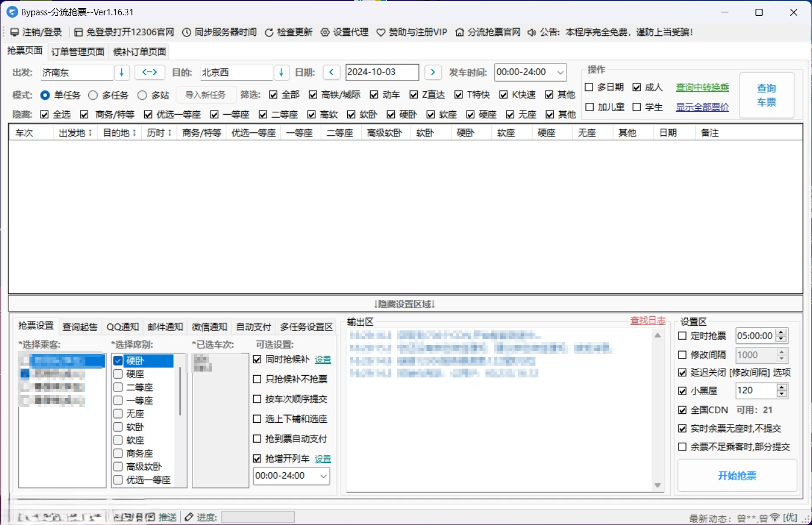Click the 日期 field showing 2024-10-03
The height and width of the screenshot is (525, 812).
coord(382,72)
